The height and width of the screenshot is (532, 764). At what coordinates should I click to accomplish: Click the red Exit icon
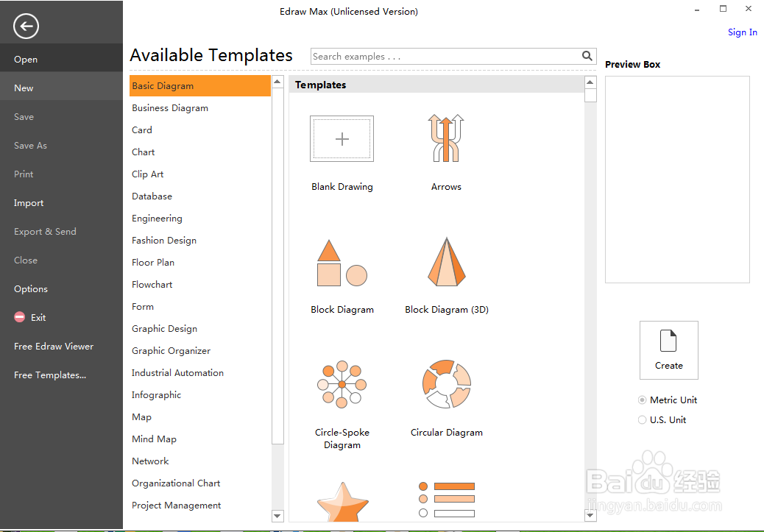click(x=19, y=317)
